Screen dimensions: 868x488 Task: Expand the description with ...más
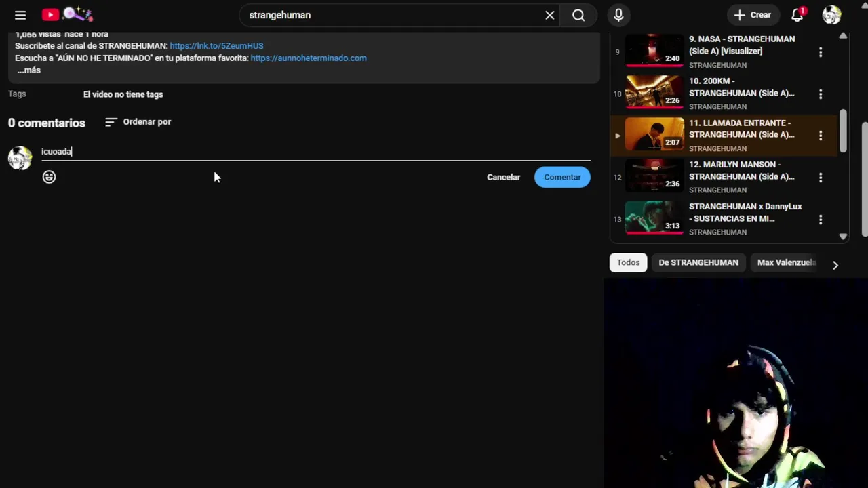[x=28, y=70]
